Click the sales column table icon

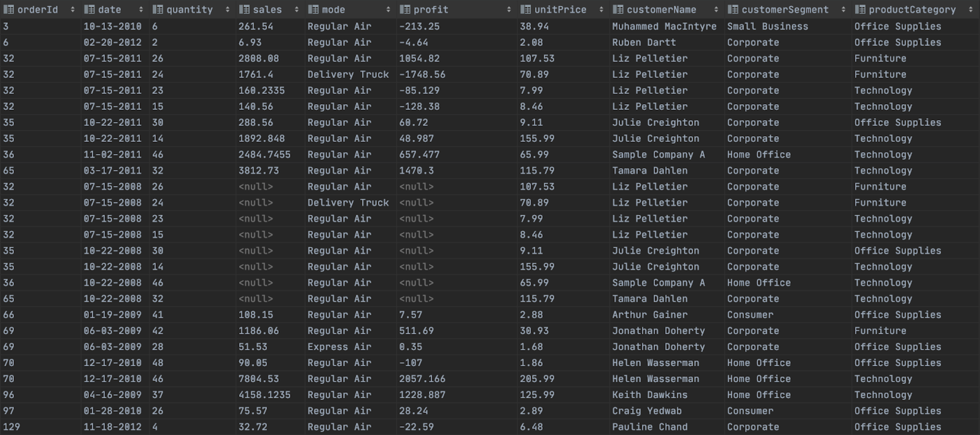click(244, 10)
